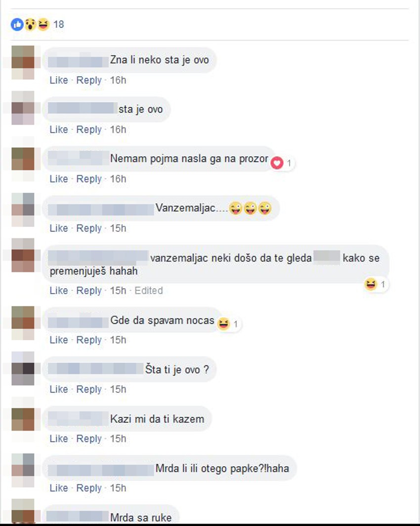Click 16h timestamp under 'sta je ovo'

tap(118, 130)
